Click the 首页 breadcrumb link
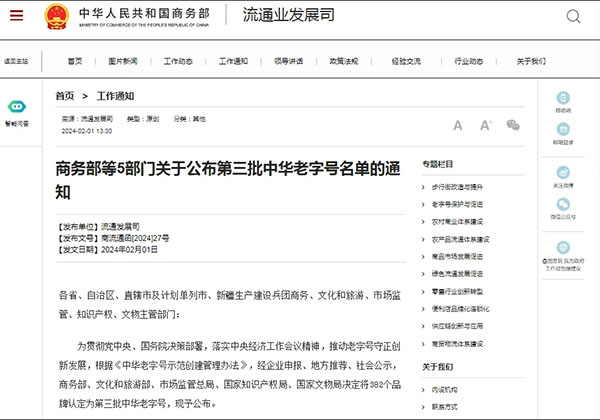Viewport: 600px width, 420px height. click(65, 96)
